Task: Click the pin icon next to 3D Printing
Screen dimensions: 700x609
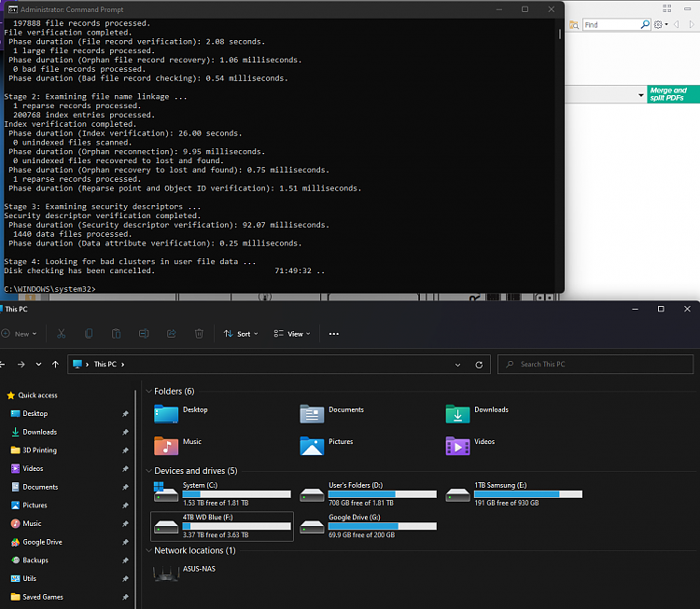Action: click(x=125, y=450)
